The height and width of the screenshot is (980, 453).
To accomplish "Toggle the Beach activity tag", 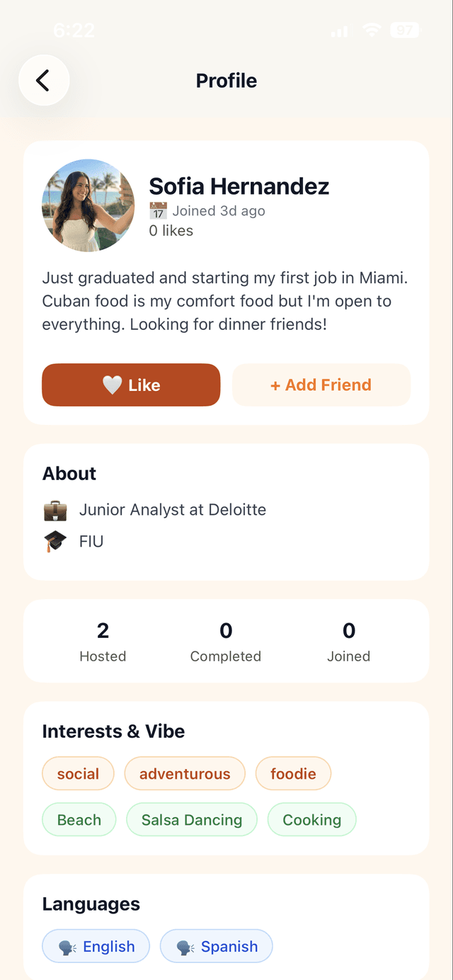I will 79,819.
